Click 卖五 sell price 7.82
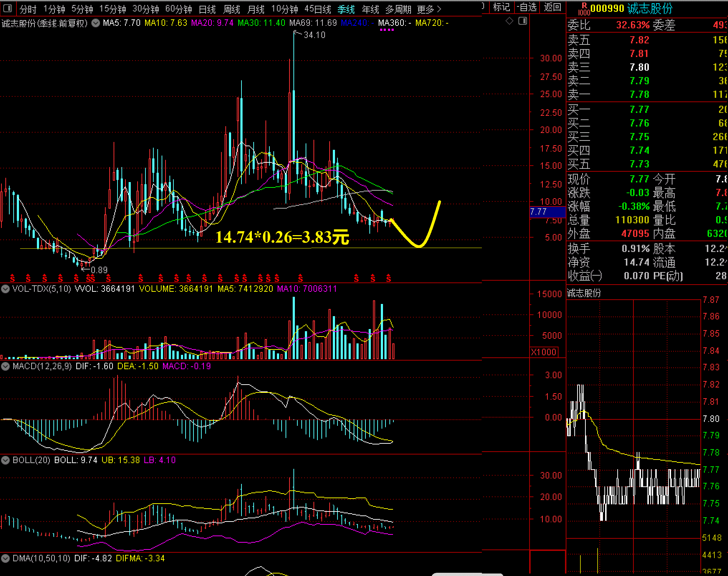The image size is (728, 576). click(640, 40)
